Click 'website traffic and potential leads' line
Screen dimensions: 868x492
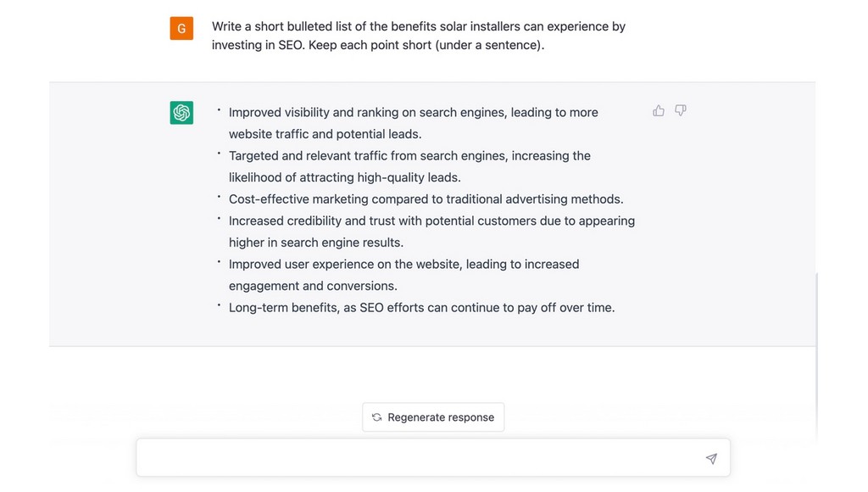click(325, 134)
